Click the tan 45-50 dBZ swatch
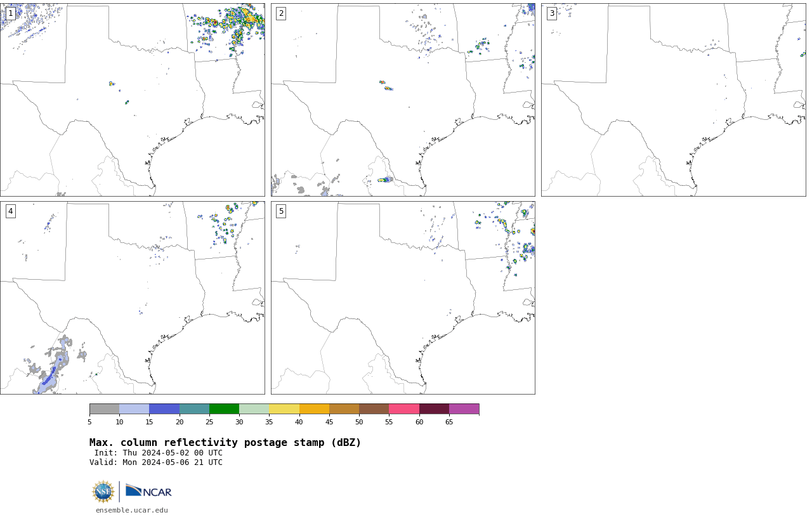 click(x=344, y=409)
